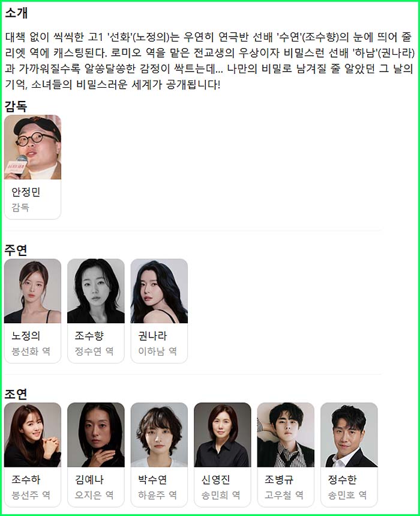Open 노정의's actor photo
The height and width of the screenshot is (516, 420).
[32, 291]
